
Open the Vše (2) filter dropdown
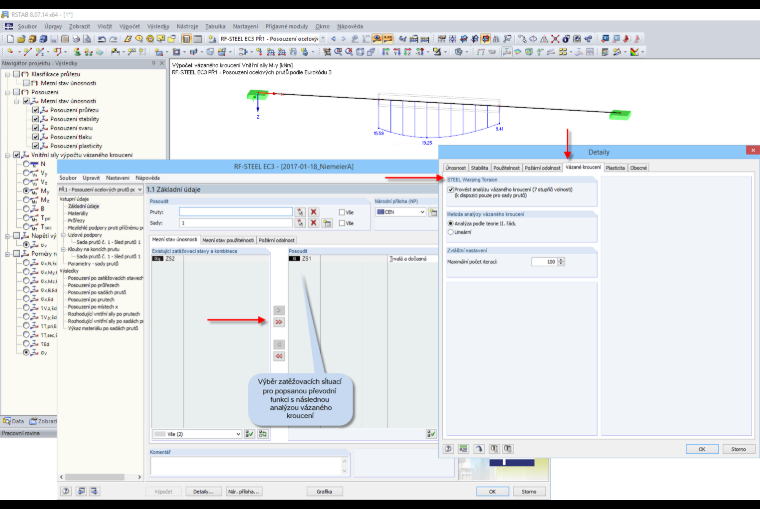pyautogui.click(x=238, y=434)
